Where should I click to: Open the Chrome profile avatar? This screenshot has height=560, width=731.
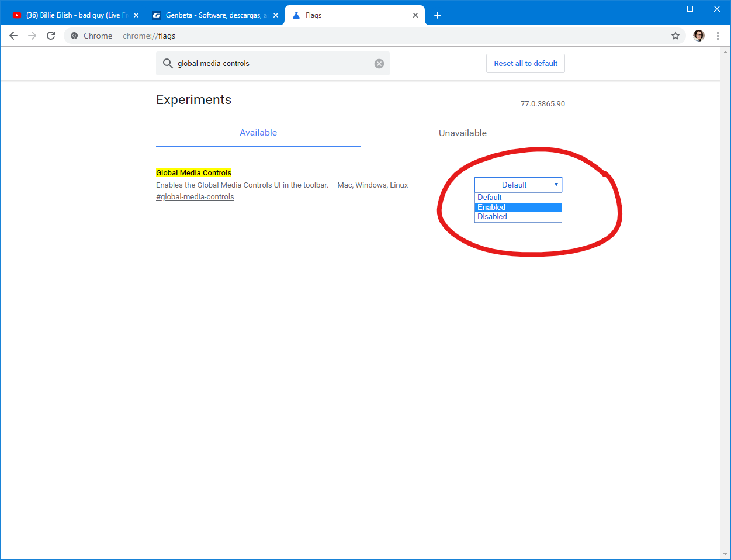click(x=699, y=36)
